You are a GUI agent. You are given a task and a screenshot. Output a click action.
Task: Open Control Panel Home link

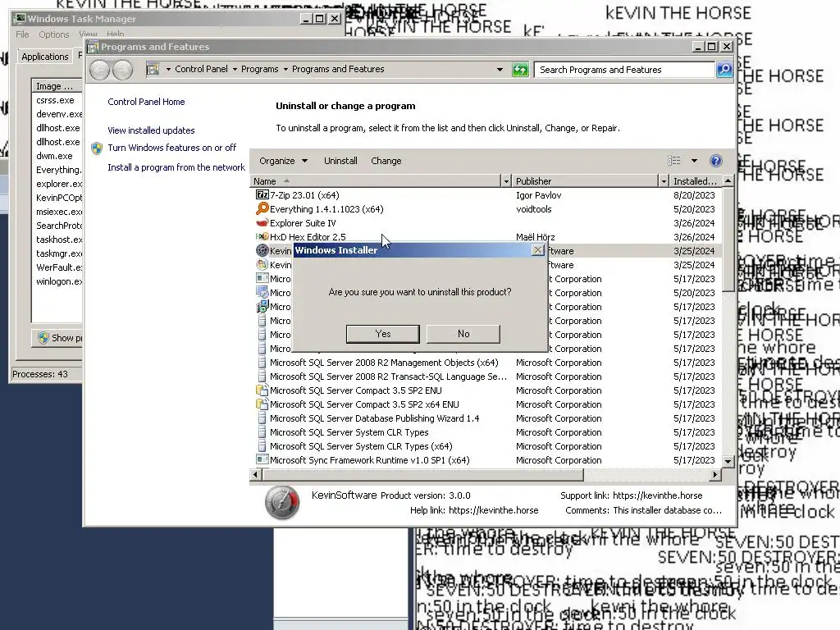click(x=146, y=102)
